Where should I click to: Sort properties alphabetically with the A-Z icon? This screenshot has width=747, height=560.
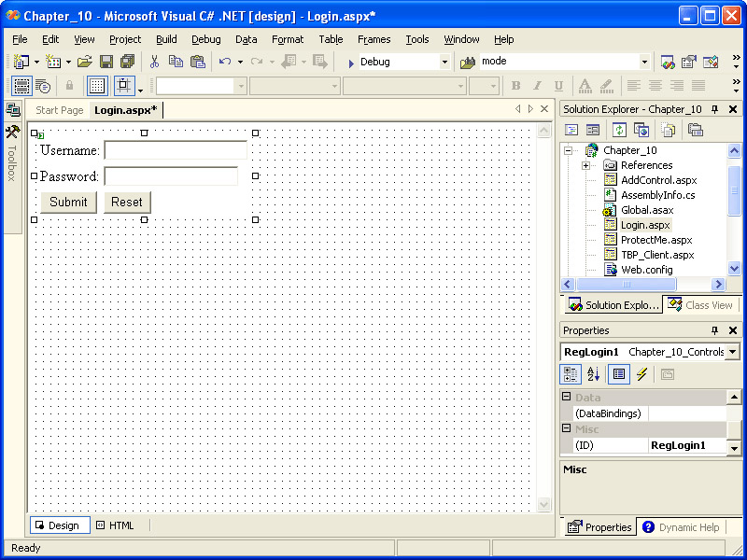click(x=593, y=374)
